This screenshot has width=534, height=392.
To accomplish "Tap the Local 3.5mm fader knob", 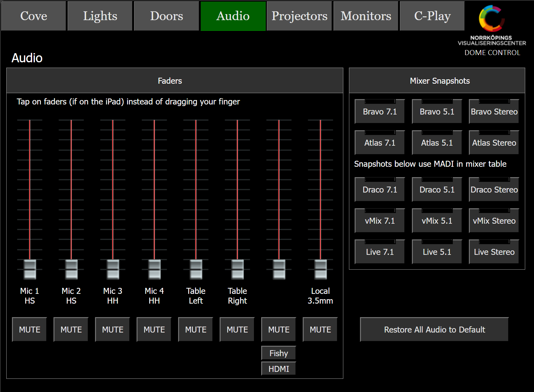I will tap(321, 269).
